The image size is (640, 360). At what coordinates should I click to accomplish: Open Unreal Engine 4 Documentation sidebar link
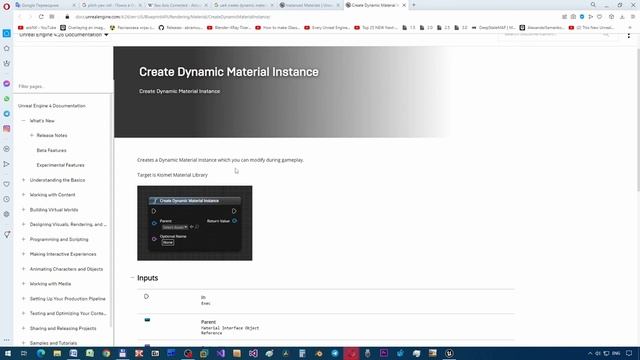tap(52, 106)
